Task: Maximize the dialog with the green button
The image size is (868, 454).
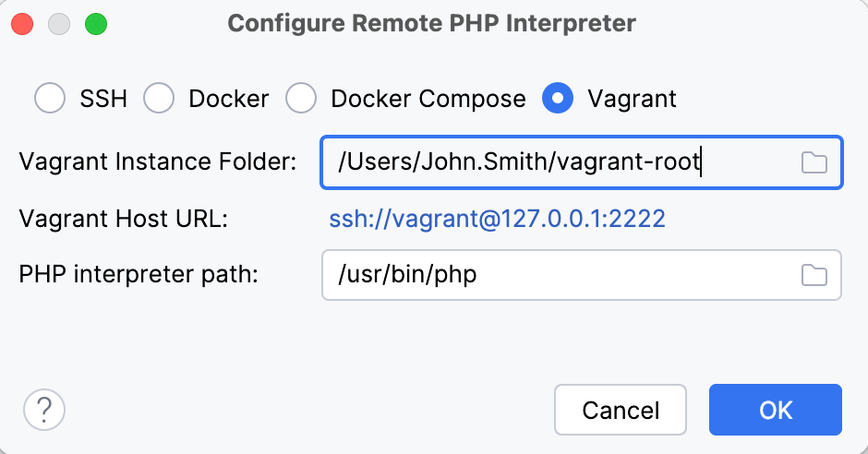Action: click(95, 24)
